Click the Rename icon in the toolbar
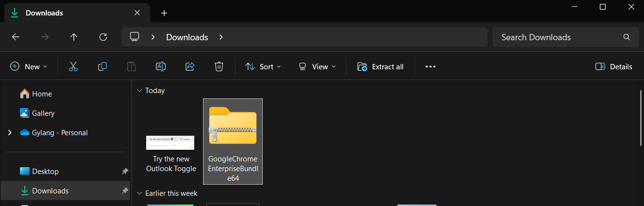This screenshot has width=644, height=206. 161,66
